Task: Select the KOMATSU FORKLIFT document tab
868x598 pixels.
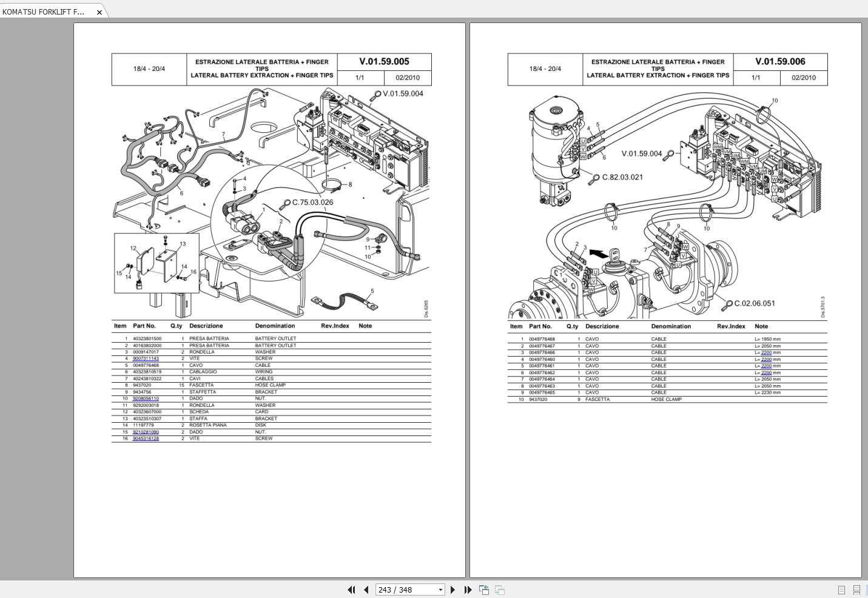Action: (42, 11)
